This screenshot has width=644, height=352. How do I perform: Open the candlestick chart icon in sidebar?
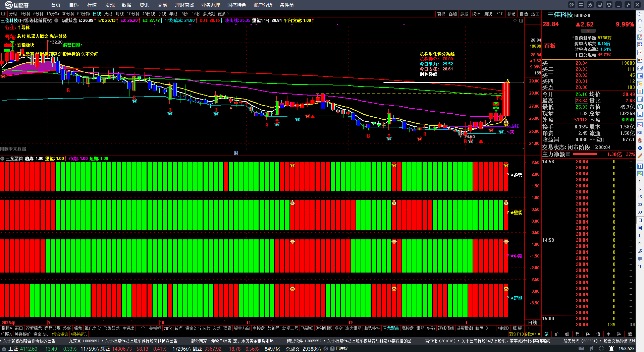click(x=640, y=60)
